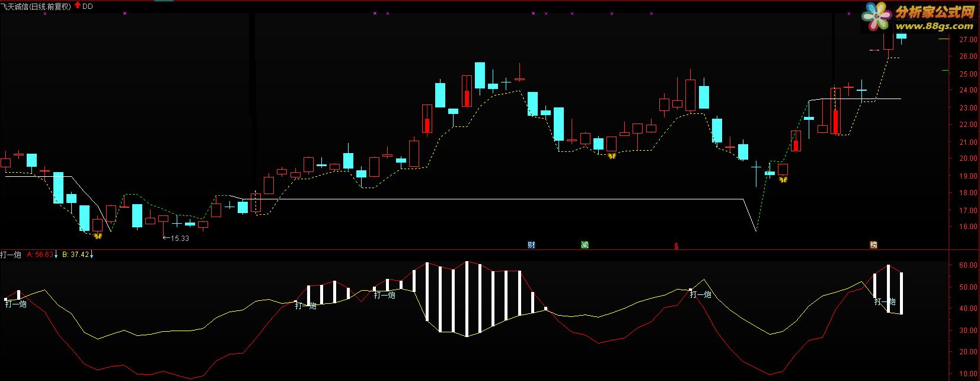Click the red $ event marker
Screen dimensions: 980x381
(x=676, y=246)
